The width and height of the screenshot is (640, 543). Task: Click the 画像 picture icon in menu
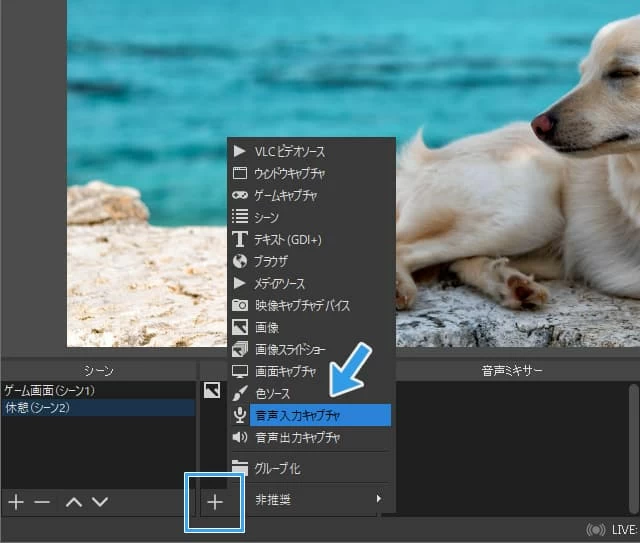(240, 327)
